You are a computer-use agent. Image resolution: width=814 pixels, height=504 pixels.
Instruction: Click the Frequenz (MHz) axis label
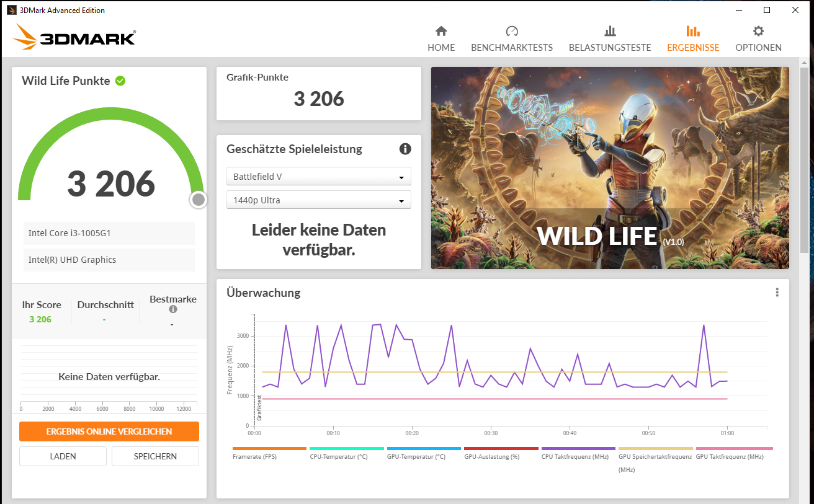tap(230, 371)
